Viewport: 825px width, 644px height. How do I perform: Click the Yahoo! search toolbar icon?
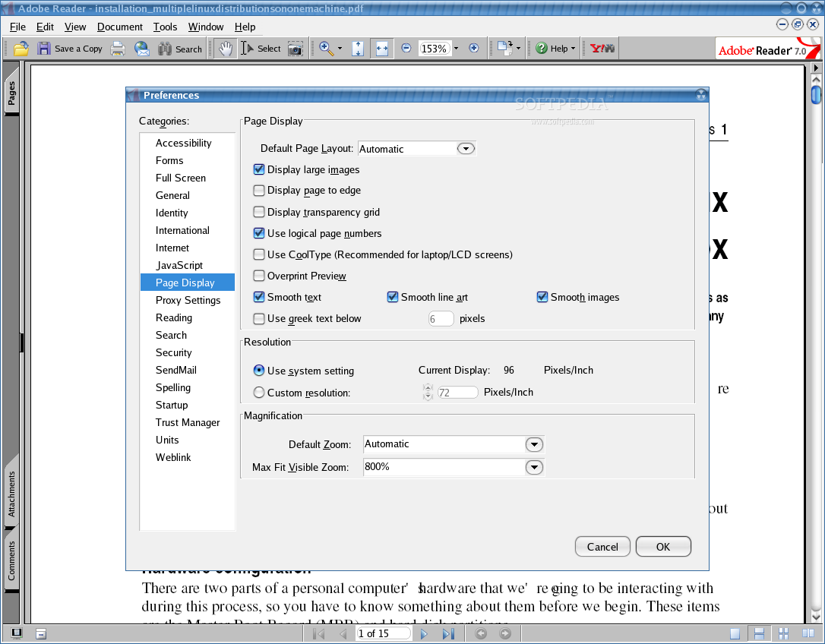pyautogui.click(x=600, y=48)
